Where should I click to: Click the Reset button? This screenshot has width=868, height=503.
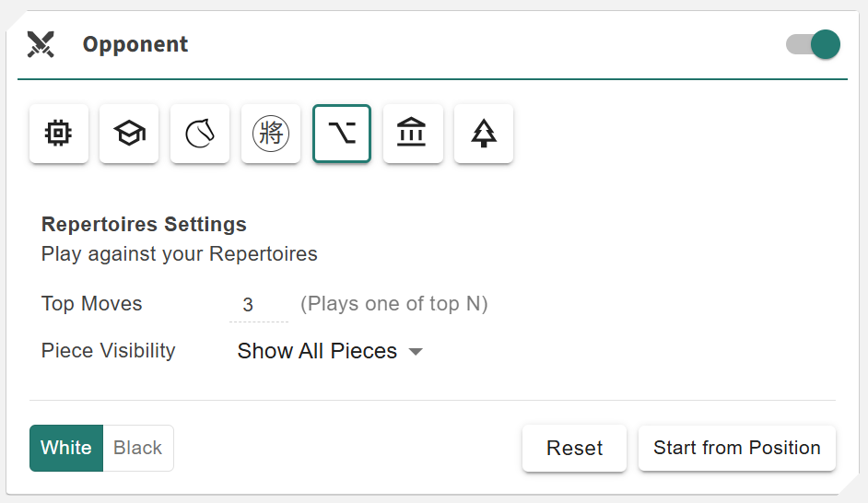tap(574, 448)
